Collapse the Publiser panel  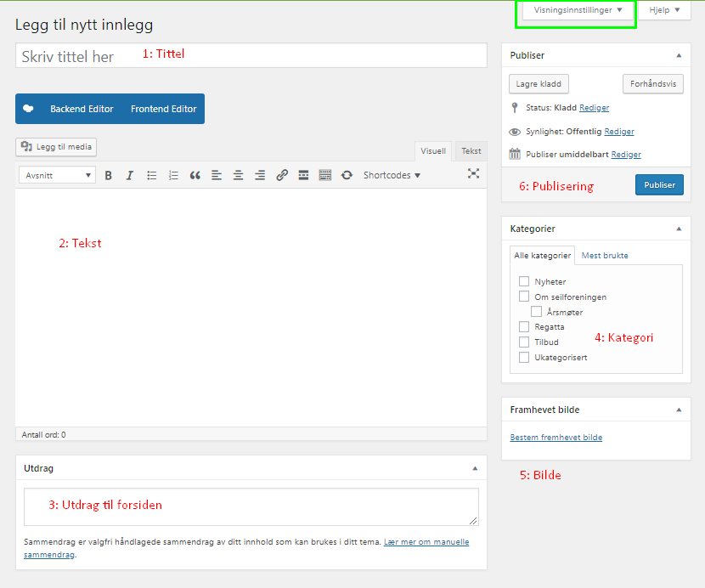pyautogui.click(x=679, y=55)
